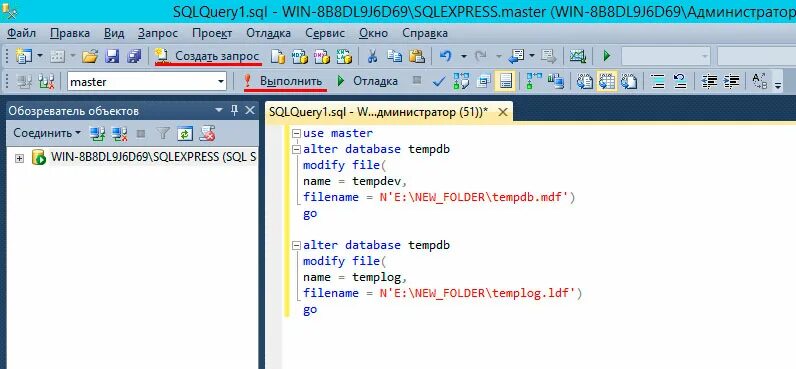Pin the Object Explorer panel

click(235, 110)
